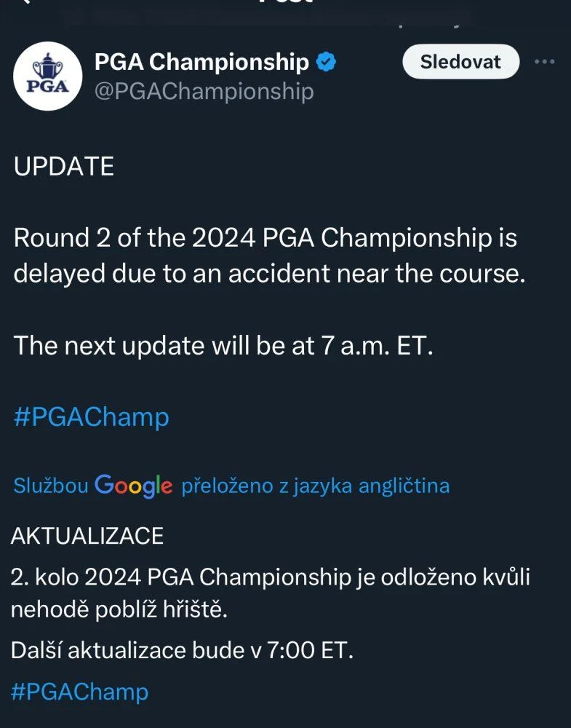Open the PGA trophy profile avatar
The image size is (571, 728).
click(x=48, y=76)
